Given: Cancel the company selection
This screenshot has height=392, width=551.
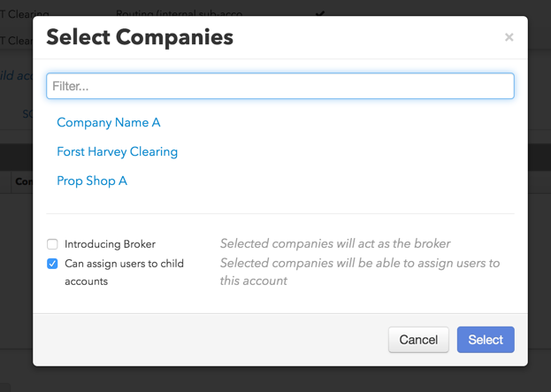Looking at the screenshot, I should tap(418, 340).
